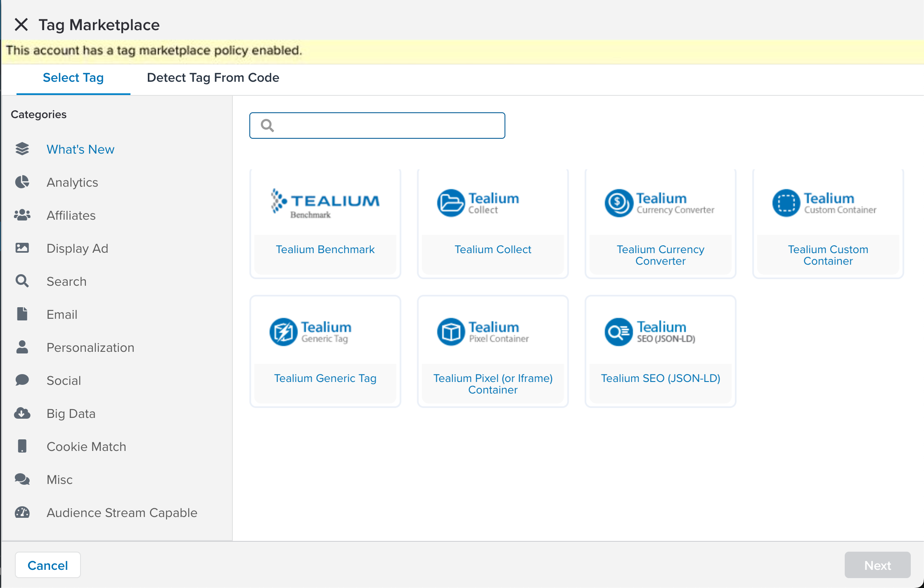
Task: Click the Tealium Benchmark logo
Action: 325,203
